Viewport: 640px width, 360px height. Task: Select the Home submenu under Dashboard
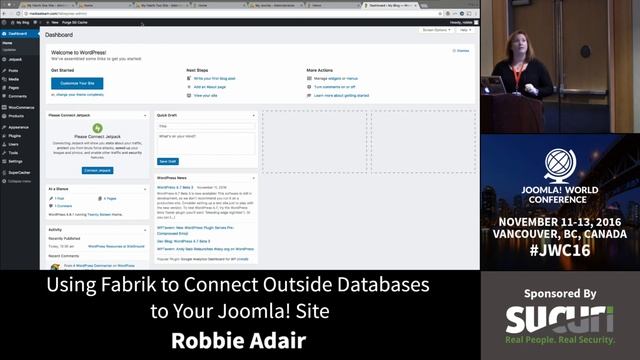point(7,43)
